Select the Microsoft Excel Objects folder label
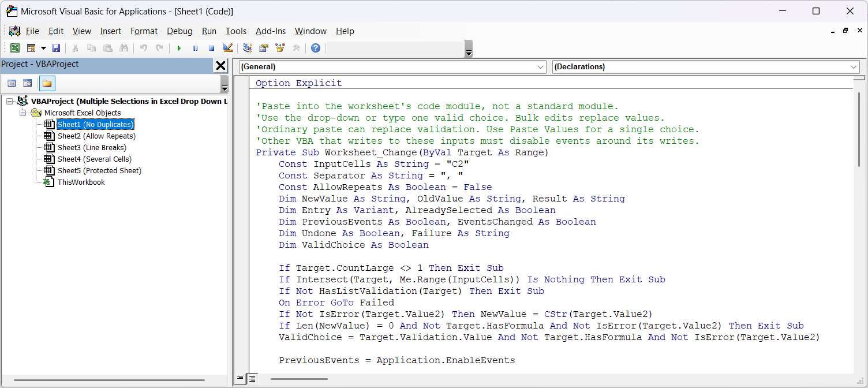 pos(83,113)
